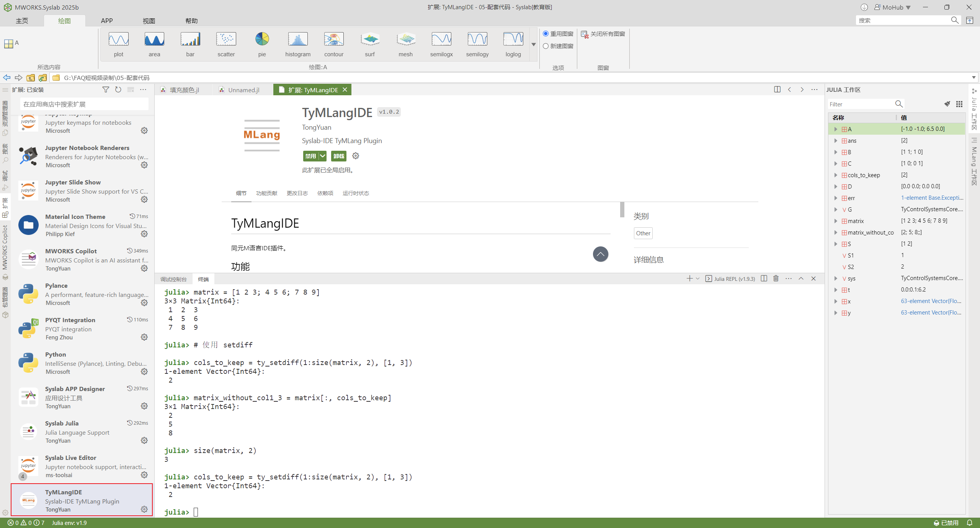This screenshot has width=980, height=528.
Task: Go up to the parent folder
Action: 31,78
